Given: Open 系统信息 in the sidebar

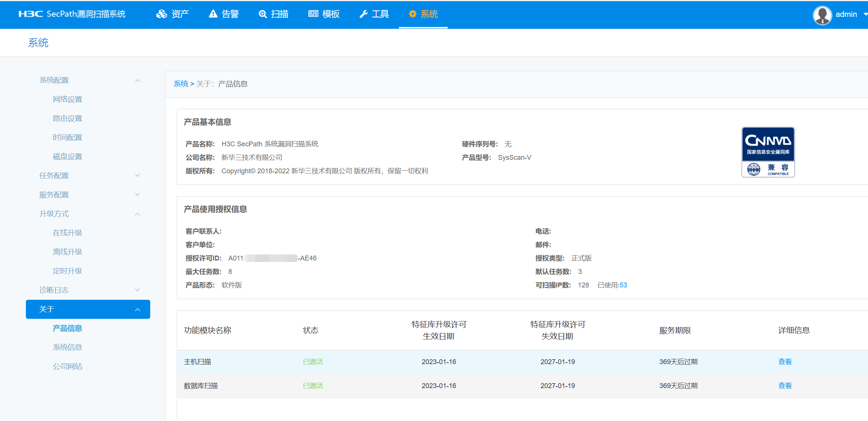Looking at the screenshot, I should (x=67, y=347).
